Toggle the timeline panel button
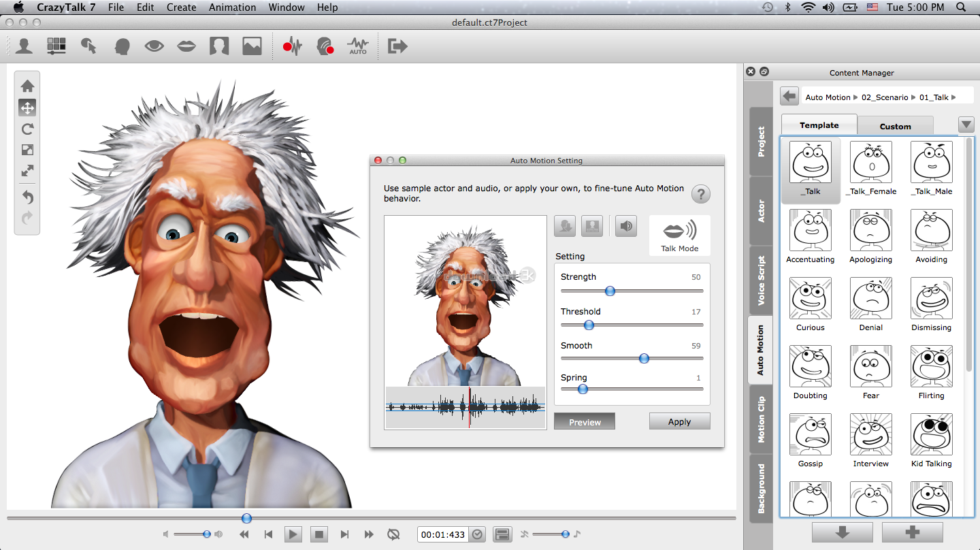 coord(503,534)
